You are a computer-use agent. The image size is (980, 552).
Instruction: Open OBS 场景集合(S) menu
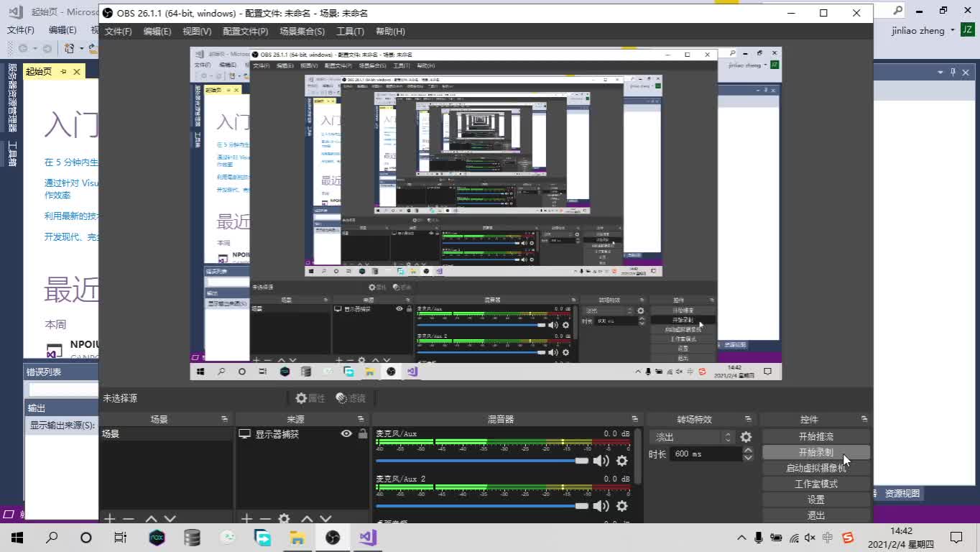pyautogui.click(x=302, y=32)
